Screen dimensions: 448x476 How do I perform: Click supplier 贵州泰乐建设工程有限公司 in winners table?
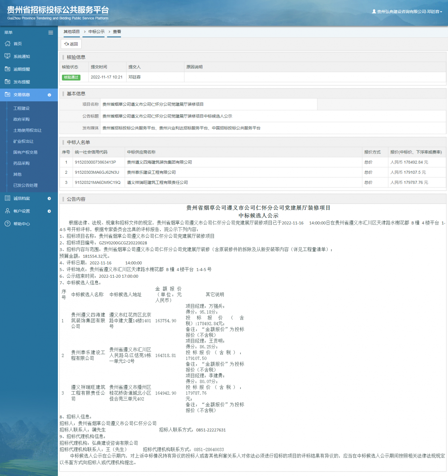click(x=151, y=172)
